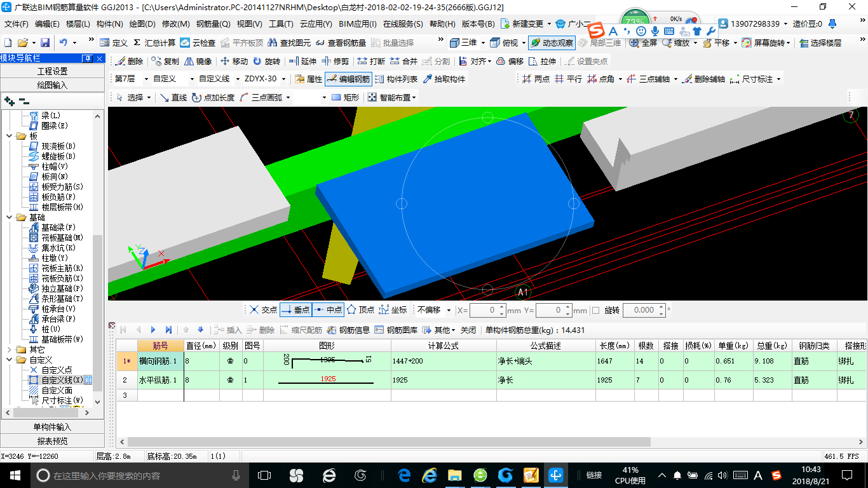
Task: Click the 汇总计算 calculate icon
Action: tap(154, 43)
